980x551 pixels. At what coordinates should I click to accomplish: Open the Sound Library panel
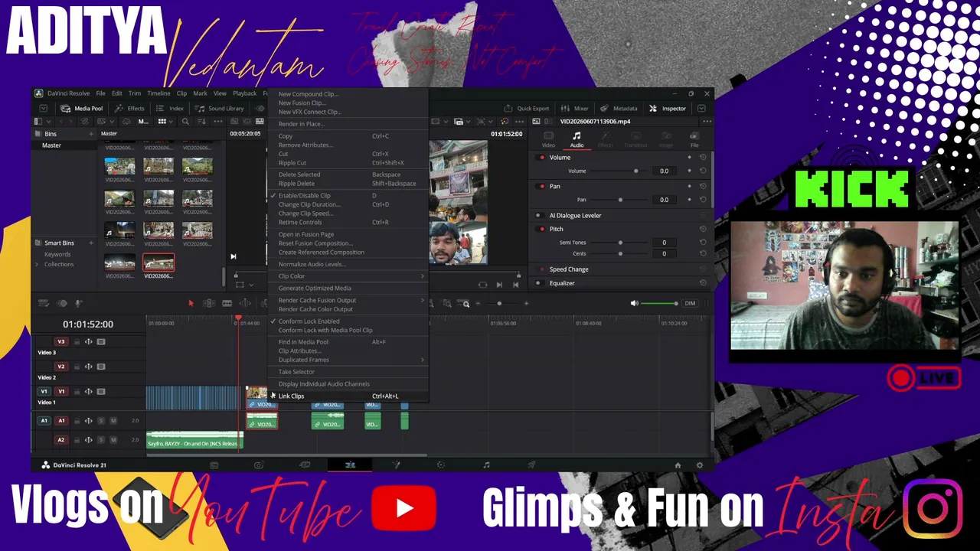tap(220, 109)
